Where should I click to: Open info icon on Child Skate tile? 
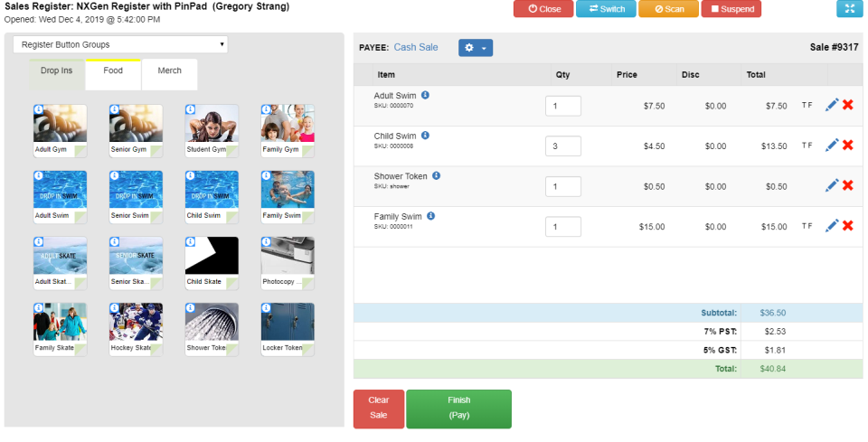(x=191, y=242)
